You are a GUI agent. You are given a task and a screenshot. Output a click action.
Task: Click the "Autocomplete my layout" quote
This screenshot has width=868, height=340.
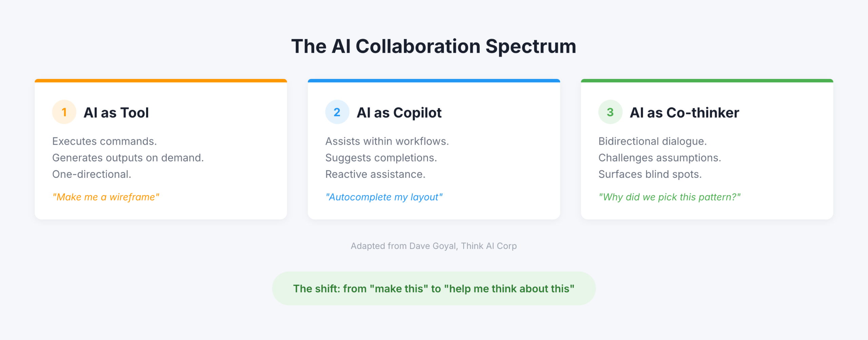pyautogui.click(x=384, y=197)
